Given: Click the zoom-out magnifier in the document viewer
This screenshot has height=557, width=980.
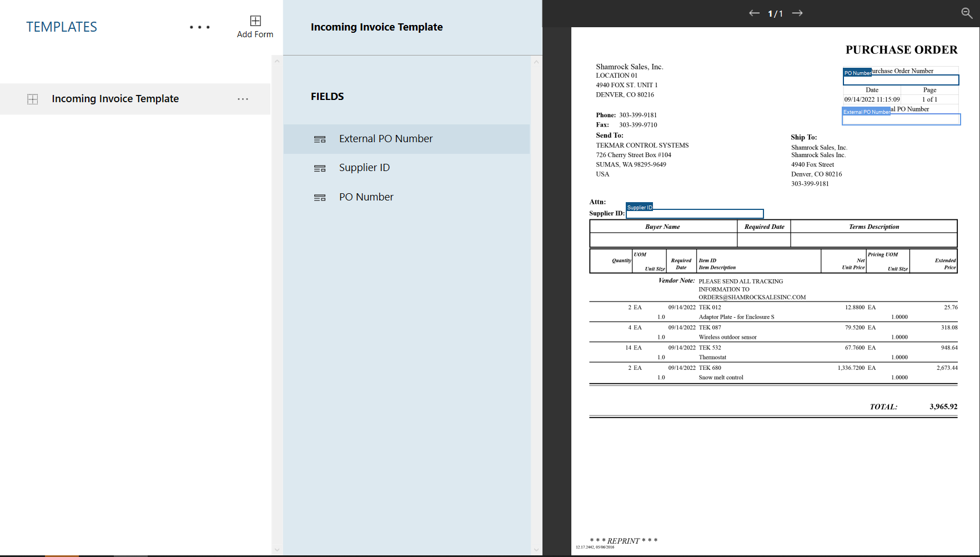Looking at the screenshot, I should [966, 13].
